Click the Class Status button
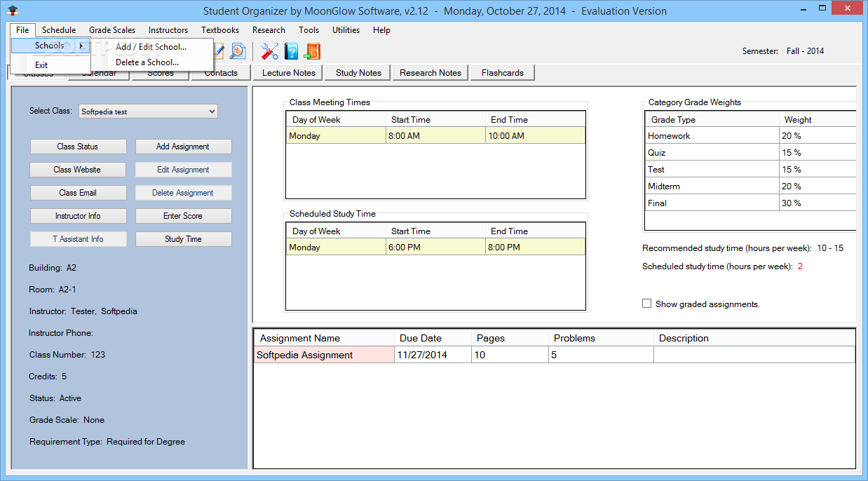The height and width of the screenshot is (481, 868). 78,147
